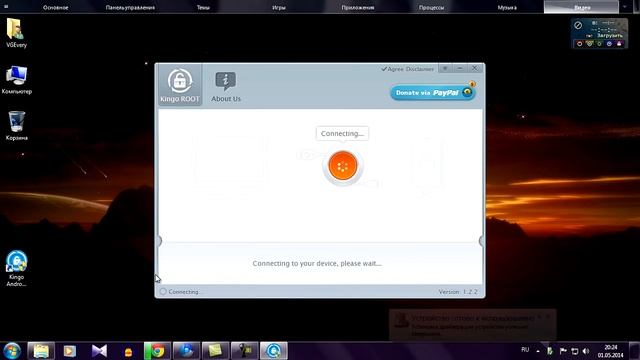Image resolution: width=640 pixels, height=360 pixels.
Task: Open the Темы top tab
Action: click(203, 7)
